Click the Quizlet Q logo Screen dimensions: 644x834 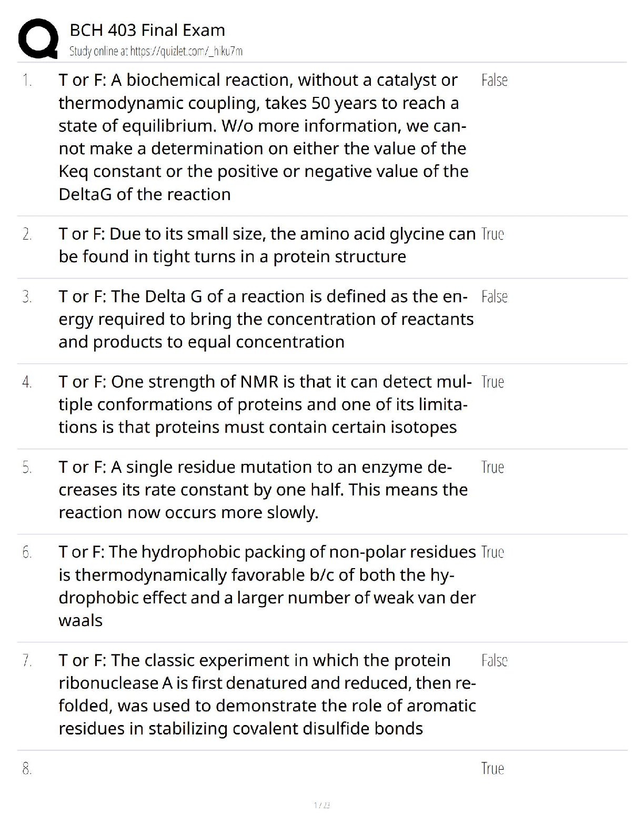pos(38,38)
